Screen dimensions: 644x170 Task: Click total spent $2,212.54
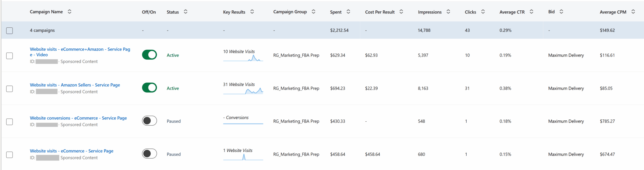click(339, 30)
